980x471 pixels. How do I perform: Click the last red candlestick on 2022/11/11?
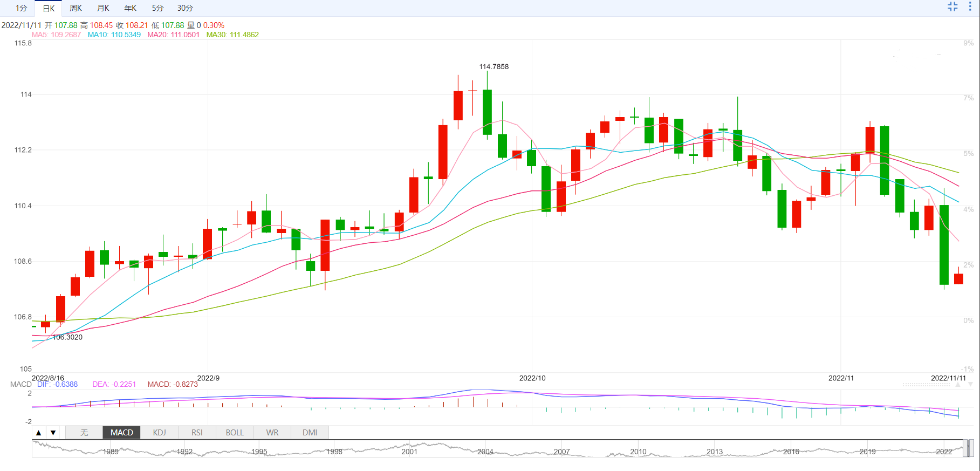coord(958,278)
